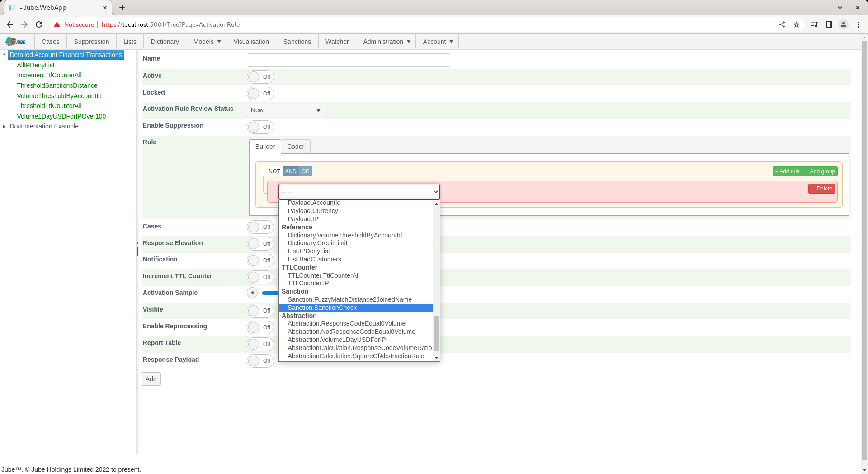Click in the Name input field
This screenshot has height=474, width=868.
[349, 60]
